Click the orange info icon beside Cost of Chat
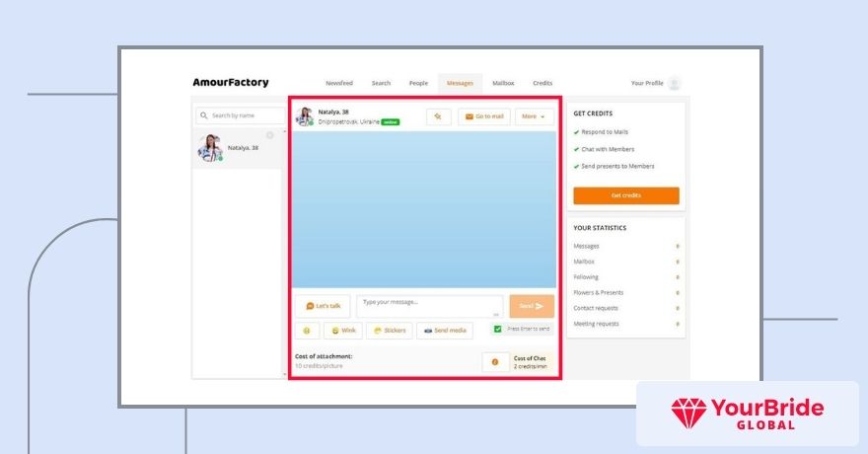This screenshot has width=868, height=454. click(x=495, y=362)
